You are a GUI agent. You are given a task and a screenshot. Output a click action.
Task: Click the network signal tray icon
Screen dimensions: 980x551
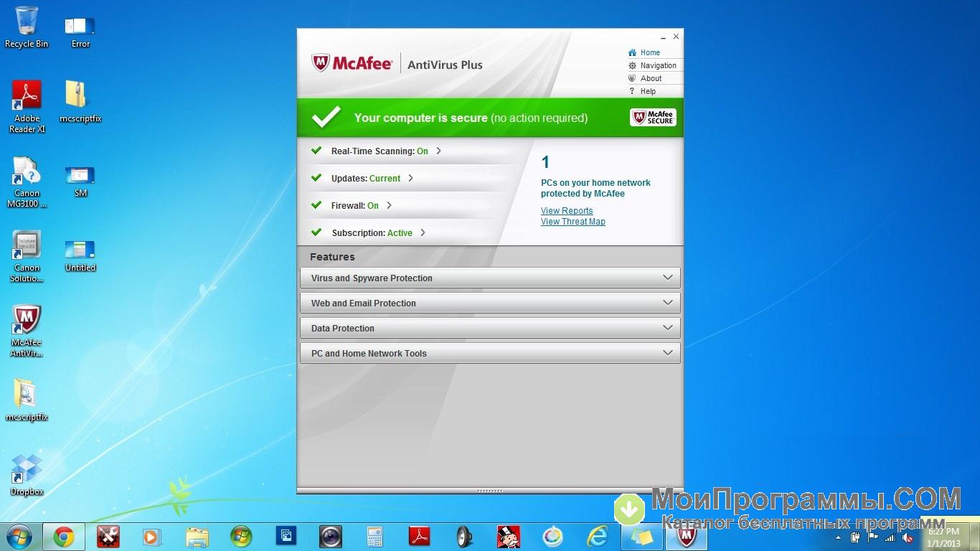tap(890, 537)
